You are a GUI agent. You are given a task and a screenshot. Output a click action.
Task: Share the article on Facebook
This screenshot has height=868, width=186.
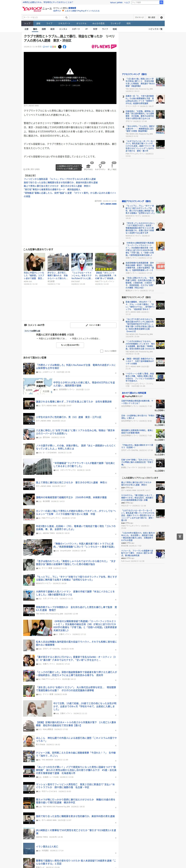[x=64, y=47]
